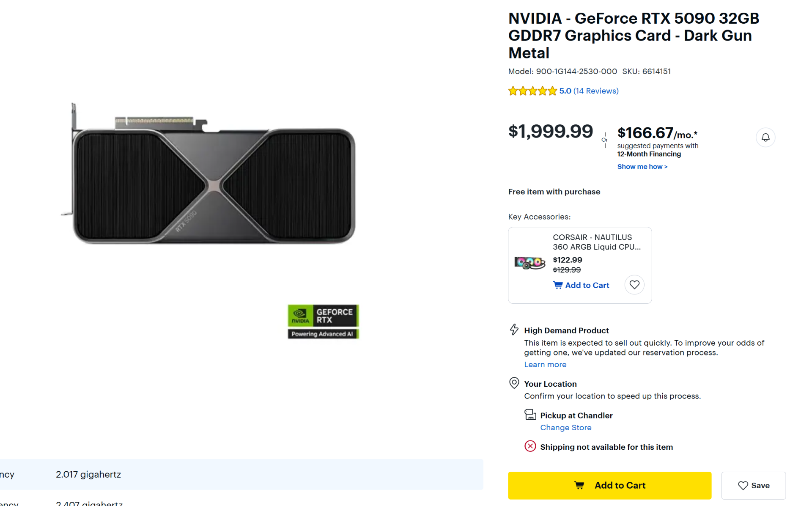The height and width of the screenshot is (506, 812).
Task: Click the GeForce RTX badge image
Action: point(323,322)
